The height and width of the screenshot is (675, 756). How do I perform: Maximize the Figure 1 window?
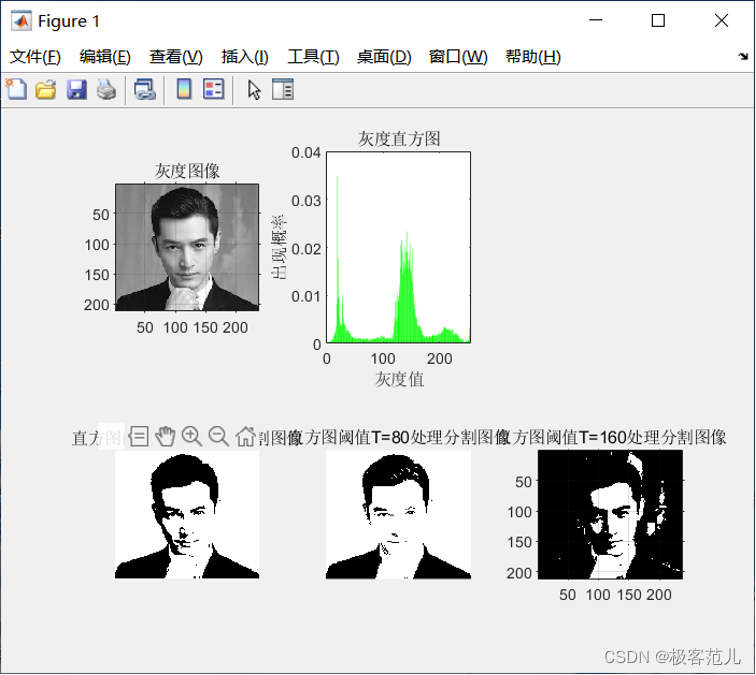tap(658, 20)
